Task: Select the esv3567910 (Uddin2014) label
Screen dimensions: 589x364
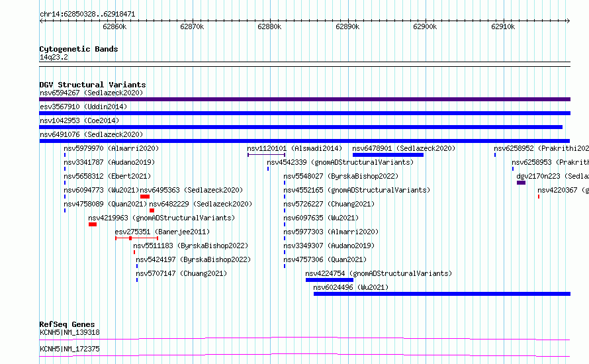Action: (83, 107)
